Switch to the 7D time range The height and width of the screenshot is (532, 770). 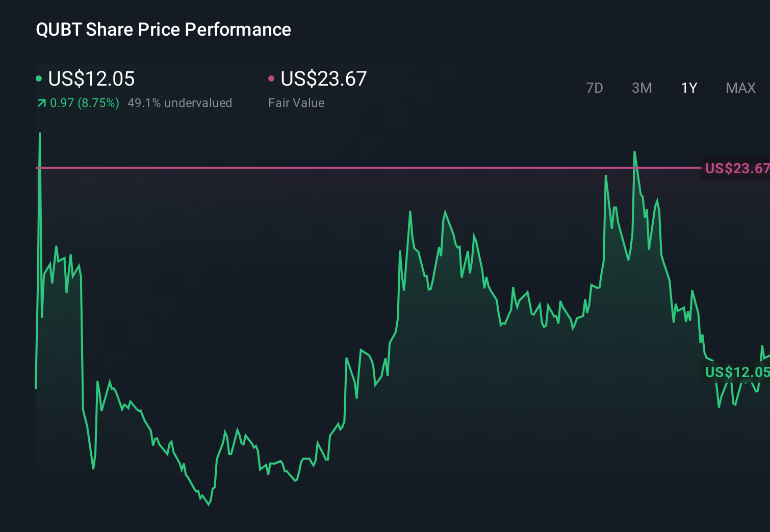tap(595, 88)
